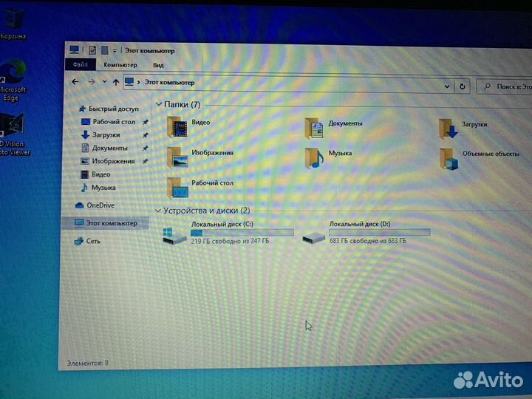Select Локальный диск (D:) drive icon
The image size is (532, 399).
point(313,237)
